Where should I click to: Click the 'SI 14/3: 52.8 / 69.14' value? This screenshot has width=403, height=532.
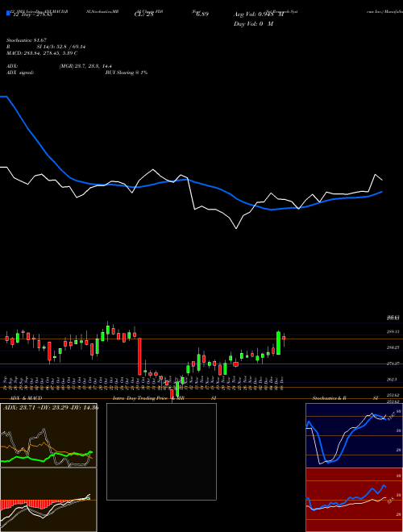pyautogui.click(x=60, y=47)
